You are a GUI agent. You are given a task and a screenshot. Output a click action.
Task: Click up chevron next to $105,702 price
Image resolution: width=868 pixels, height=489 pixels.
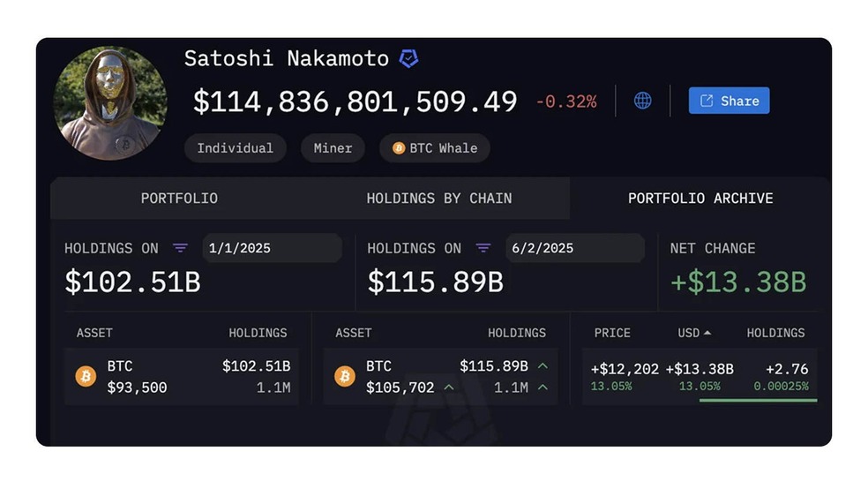(448, 387)
